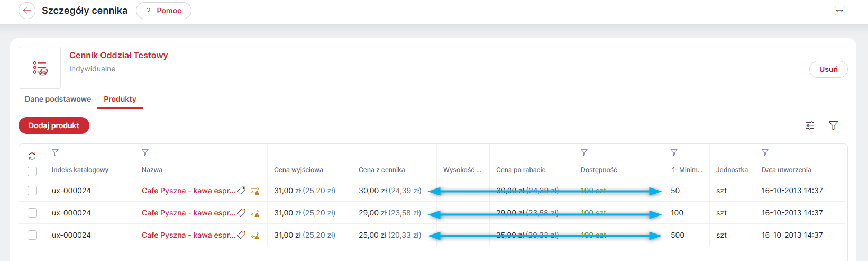Click Cena po rabacie column header
Screen dimensions: 868x261
(x=521, y=170)
